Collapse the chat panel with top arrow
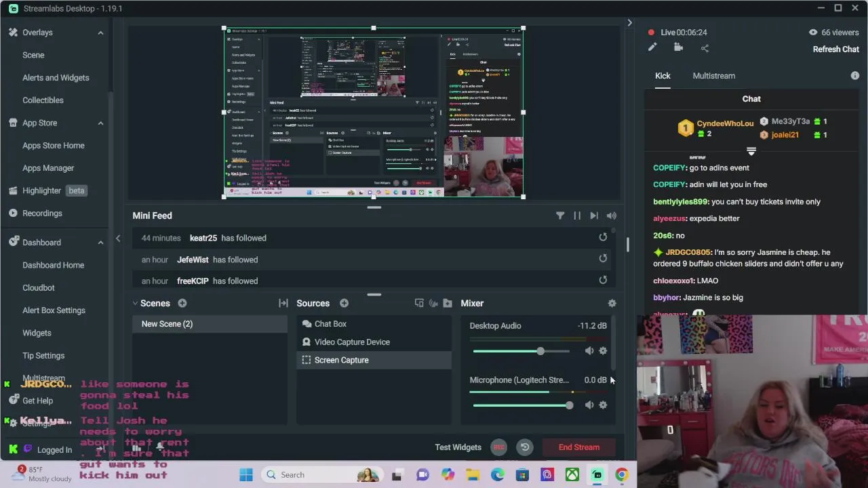 pyautogui.click(x=629, y=23)
